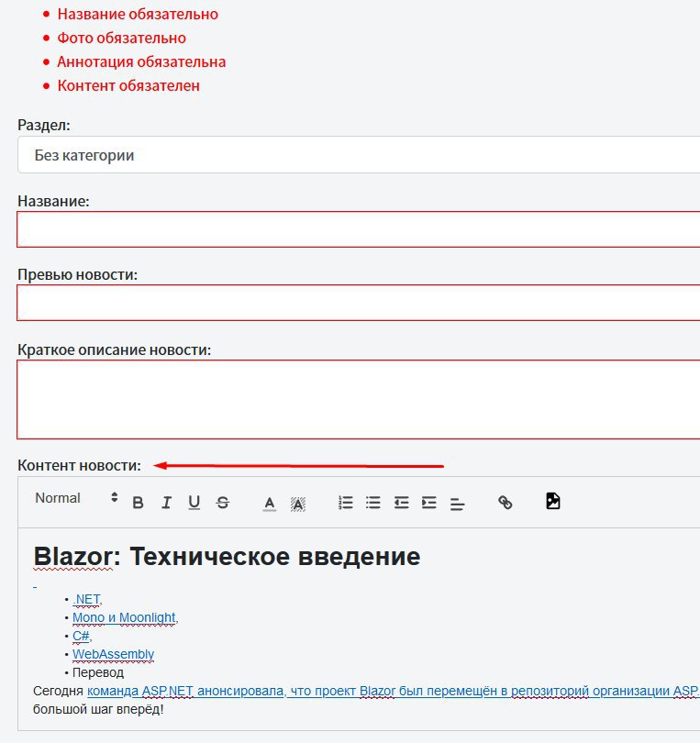Decrease indent of selected text
The image size is (700, 743).
coord(402,503)
